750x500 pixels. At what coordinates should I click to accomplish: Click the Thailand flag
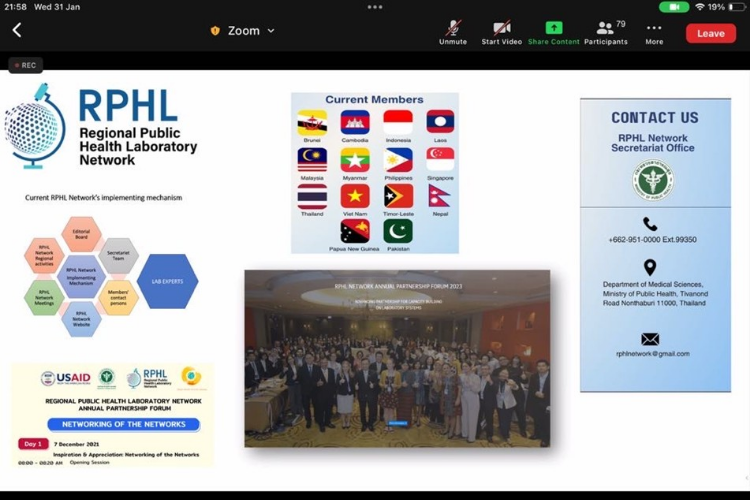312,197
